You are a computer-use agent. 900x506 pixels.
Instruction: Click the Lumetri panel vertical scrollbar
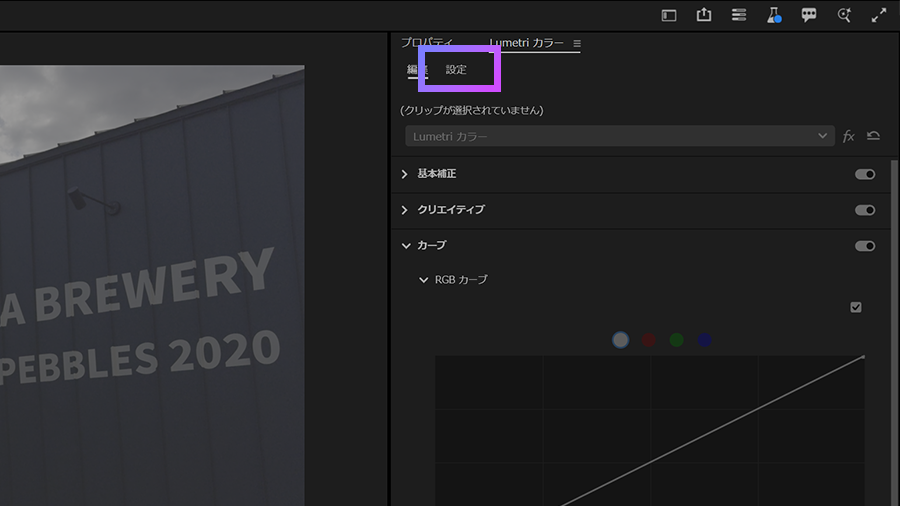(894, 333)
